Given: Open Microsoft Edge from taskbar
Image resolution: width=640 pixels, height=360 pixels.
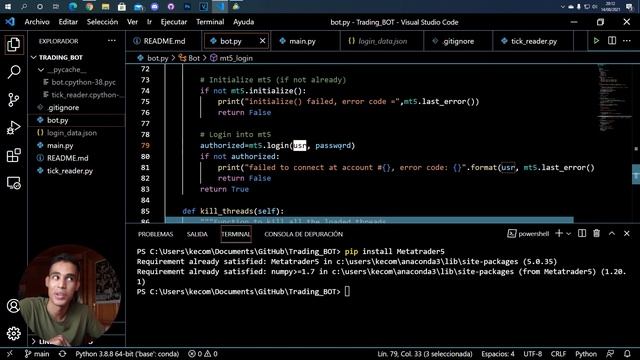Looking at the screenshot, I should click(x=73, y=7).
